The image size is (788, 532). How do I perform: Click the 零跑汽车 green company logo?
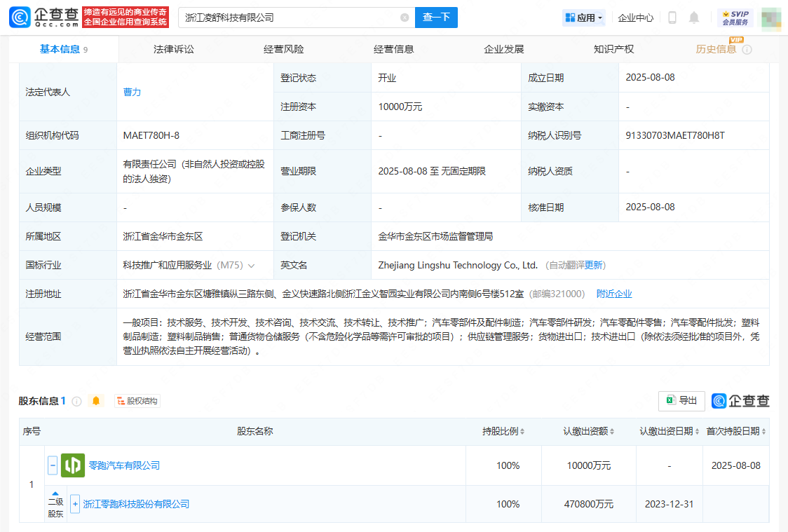[73, 465]
